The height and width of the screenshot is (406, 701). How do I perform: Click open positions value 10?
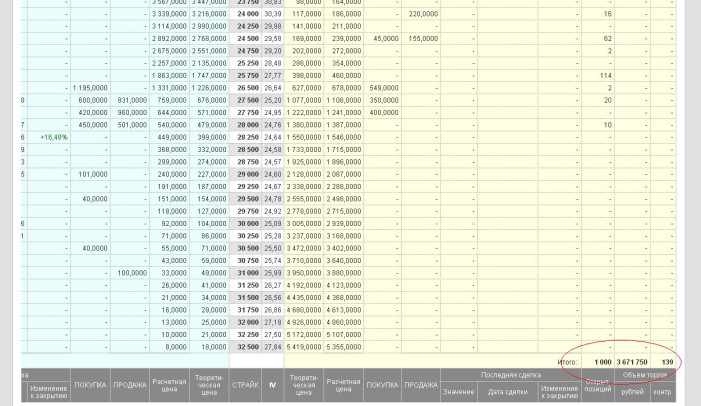(608, 125)
